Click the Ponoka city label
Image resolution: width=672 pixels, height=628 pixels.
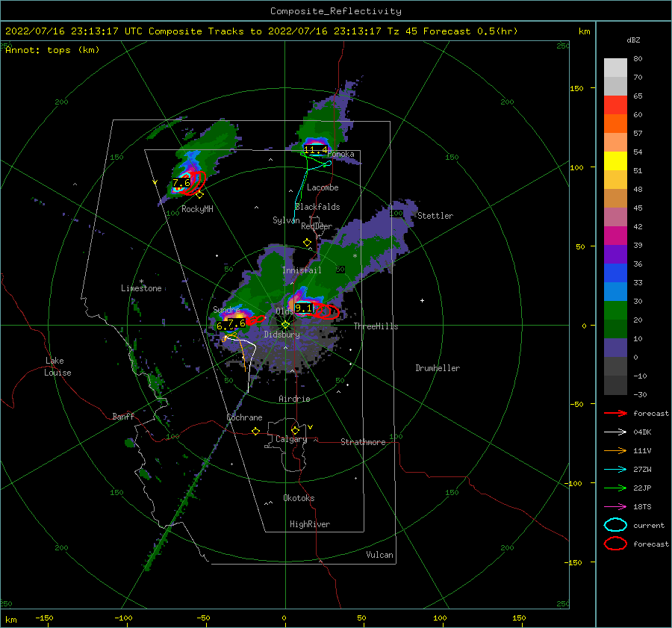click(340, 155)
